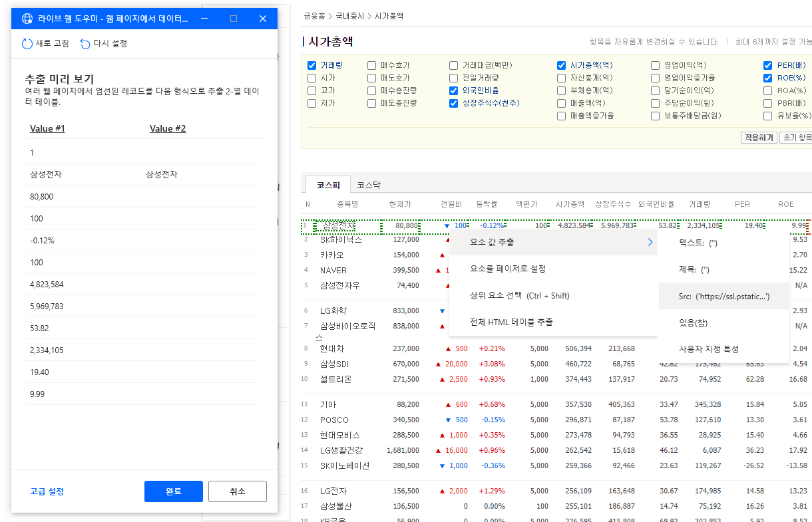
Task: Toggle the 시가총액(억) checkbox
Action: [x=561, y=66]
